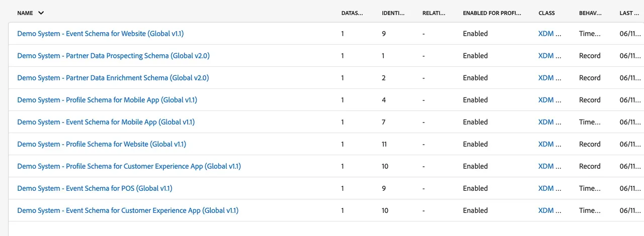Select identities value 4 in Profile Mobile App row

click(384, 100)
